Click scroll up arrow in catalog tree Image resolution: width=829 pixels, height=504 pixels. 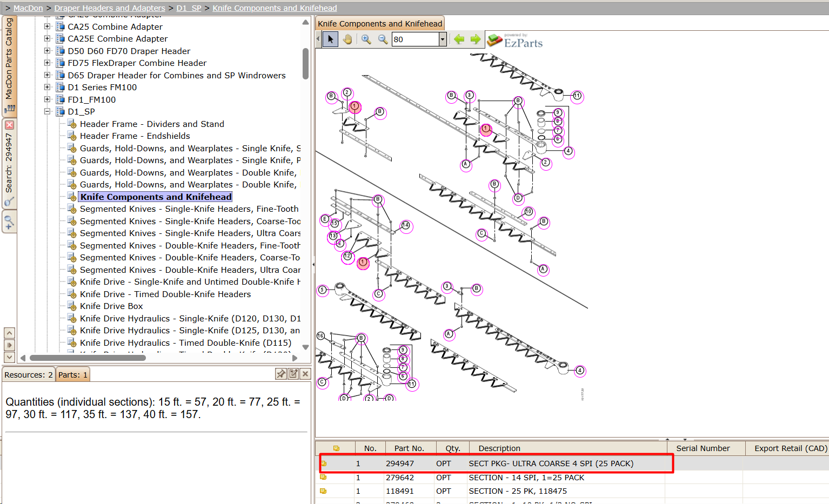[305, 22]
